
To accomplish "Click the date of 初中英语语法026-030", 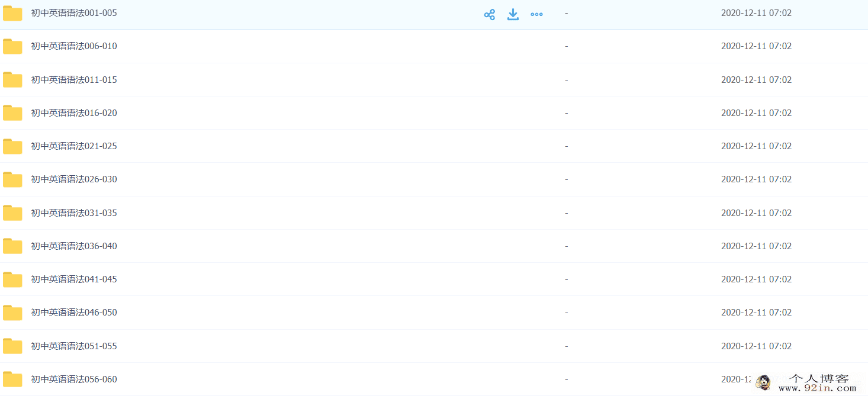I will pos(756,179).
